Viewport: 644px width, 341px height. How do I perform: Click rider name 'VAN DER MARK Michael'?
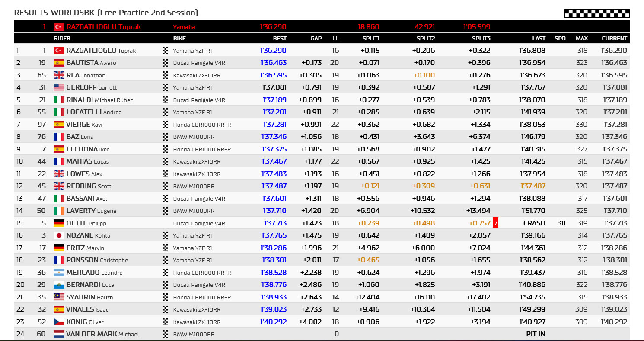click(x=103, y=334)
